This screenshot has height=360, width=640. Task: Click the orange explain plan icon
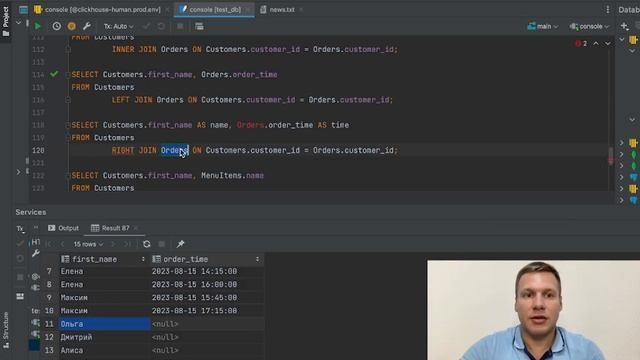pos(71,26)
